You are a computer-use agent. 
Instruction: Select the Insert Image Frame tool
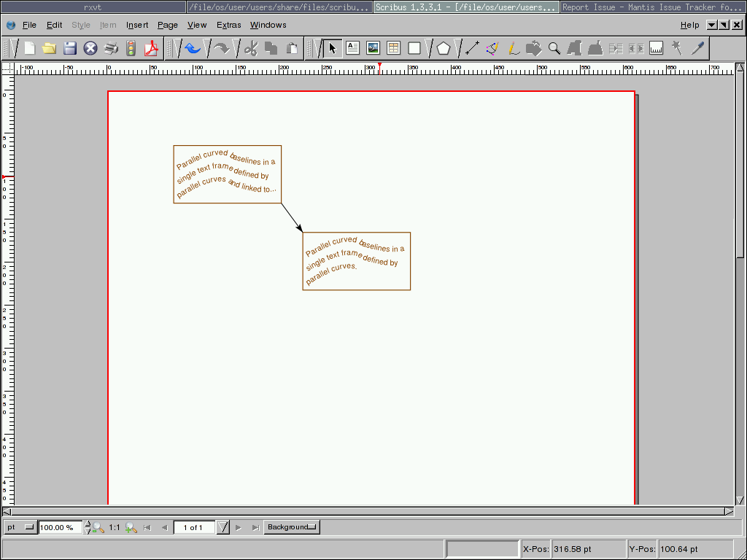coord(373,49)
